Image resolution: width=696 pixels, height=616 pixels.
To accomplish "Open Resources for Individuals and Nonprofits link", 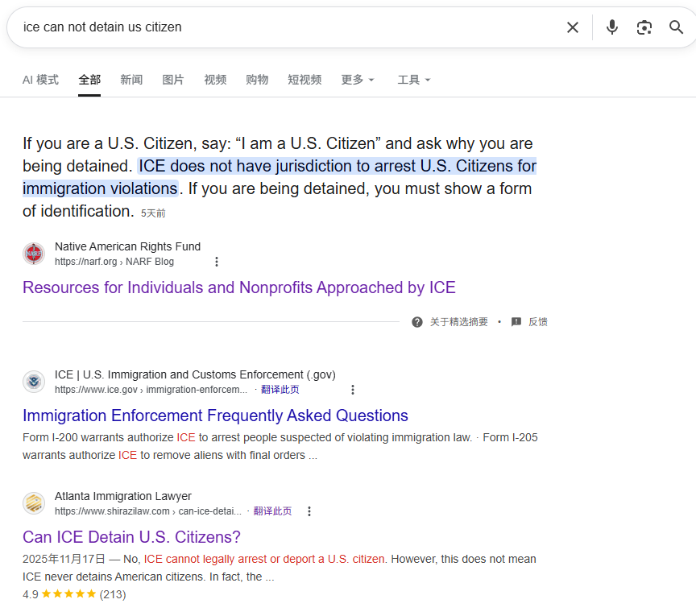I will click(239, 287).
